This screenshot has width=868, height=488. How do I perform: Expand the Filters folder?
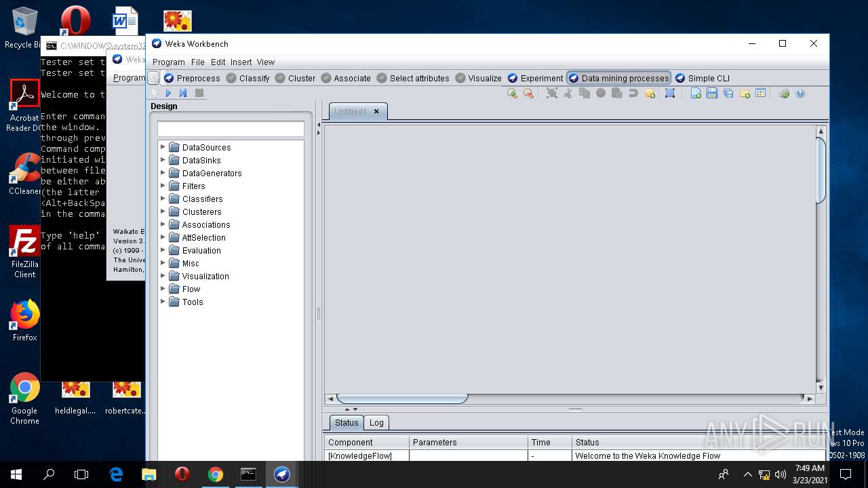[x=163, y=186]
